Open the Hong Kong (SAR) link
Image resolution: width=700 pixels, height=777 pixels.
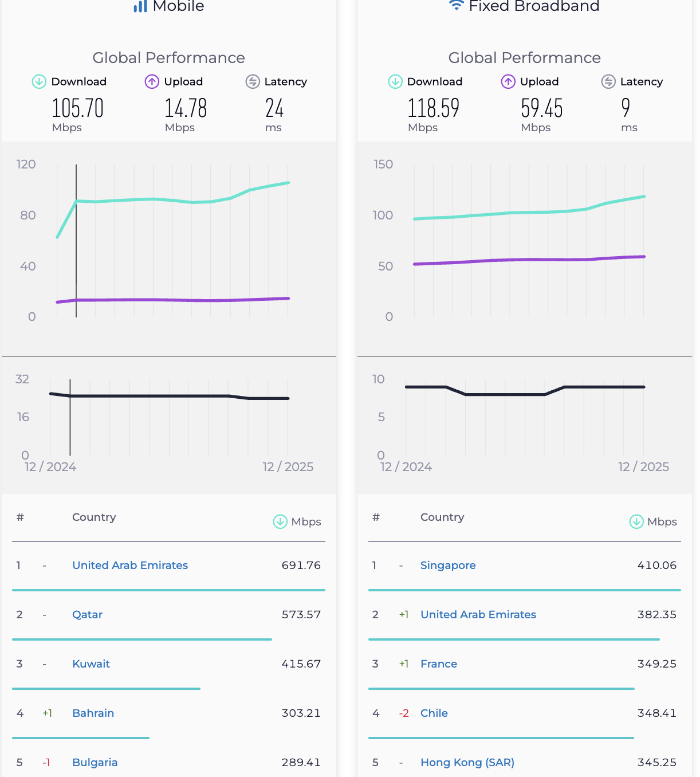467,762
